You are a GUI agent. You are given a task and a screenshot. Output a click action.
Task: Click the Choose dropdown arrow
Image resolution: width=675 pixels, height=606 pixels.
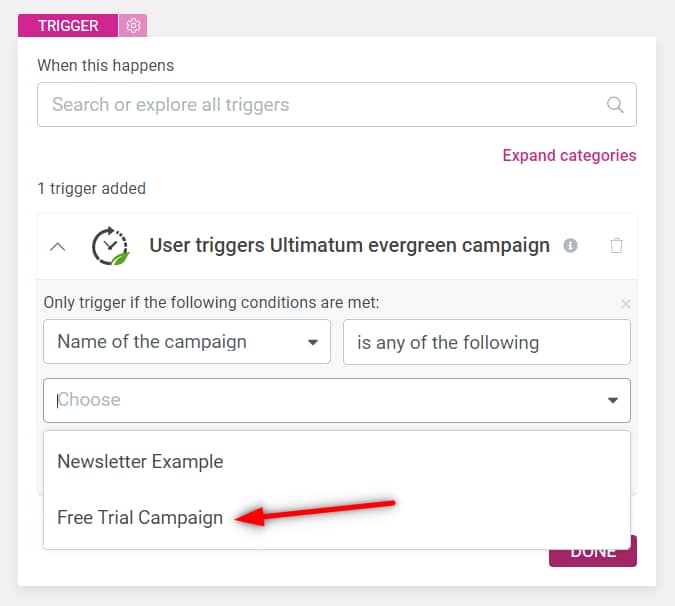point(612,400)
